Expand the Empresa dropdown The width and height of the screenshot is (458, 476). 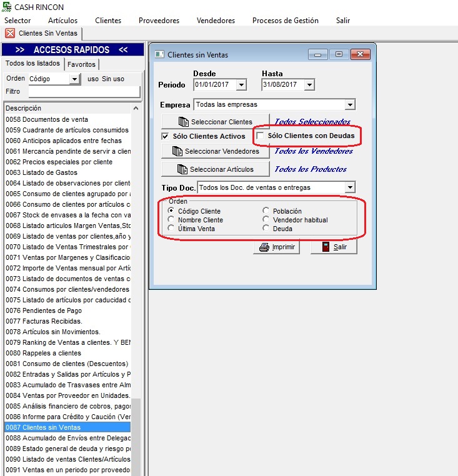click(x=350, y=105)
